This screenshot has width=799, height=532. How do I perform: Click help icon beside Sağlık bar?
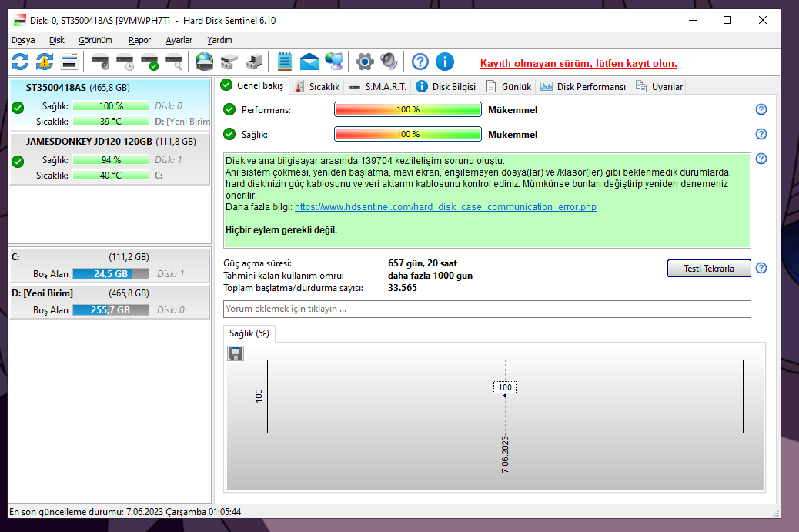pyautogui.click(x=761, y=134)
